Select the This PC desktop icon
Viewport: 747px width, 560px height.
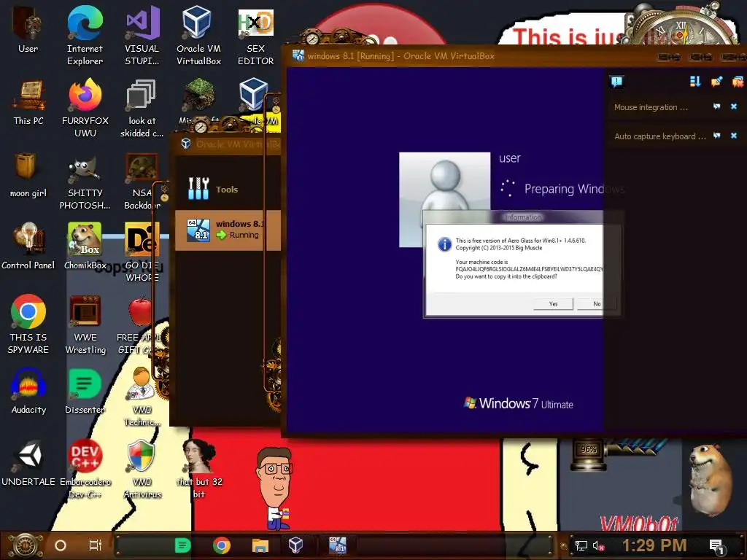28,102
